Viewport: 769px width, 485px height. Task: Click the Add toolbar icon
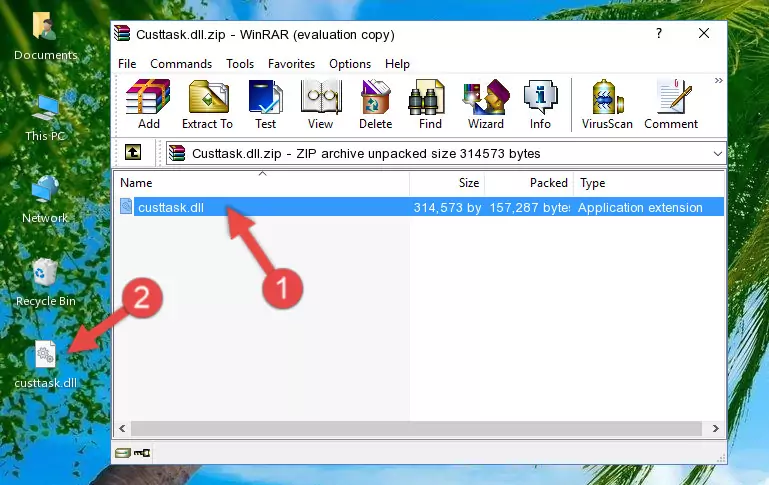coord(148,104)
